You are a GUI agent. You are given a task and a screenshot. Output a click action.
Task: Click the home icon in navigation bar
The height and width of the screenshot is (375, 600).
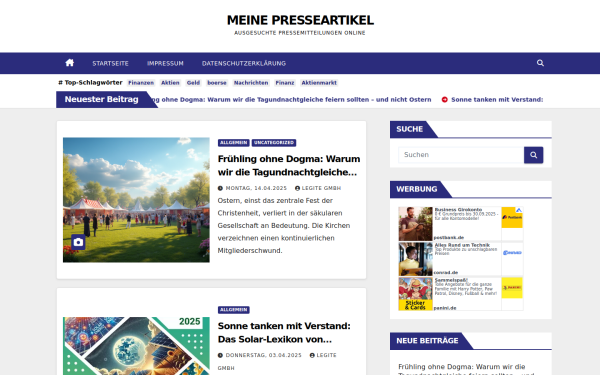pos(70,63)
